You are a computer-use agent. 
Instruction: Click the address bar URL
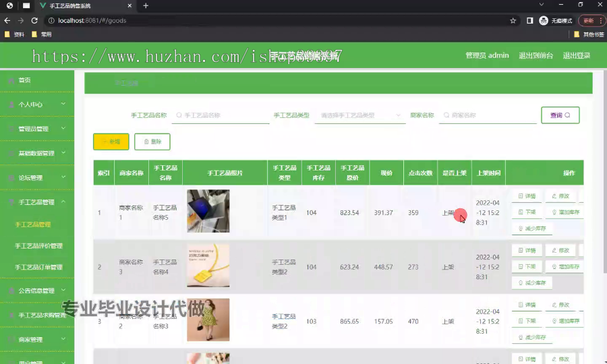click(x=92, y=20)
